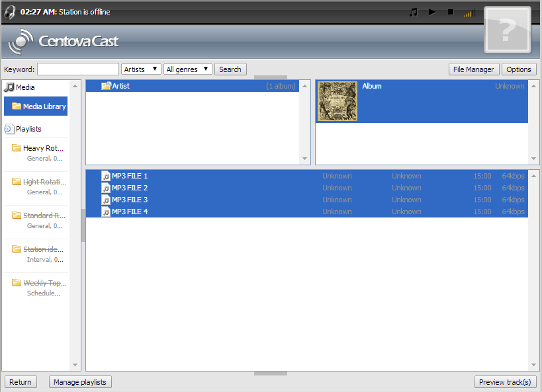Stop playback with the stop button
This screenshot has height=392, width=542.
[x=451, y=12]
